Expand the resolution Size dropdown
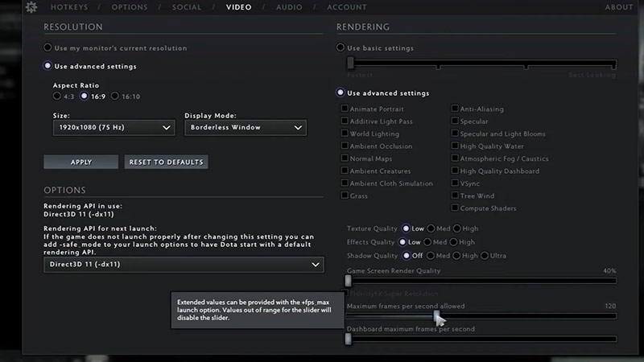The height and width of the screenshot is (362, 644). (x=114, y=127)
